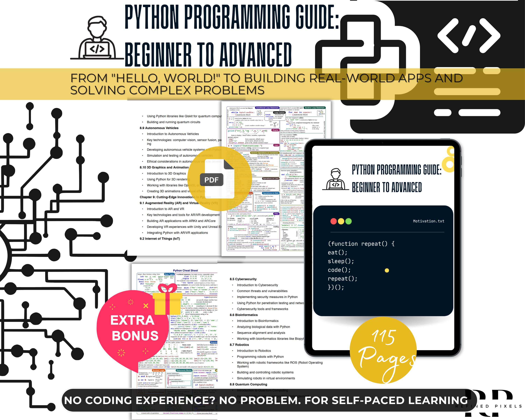Viewport: 525px width, 420px height.
Task: Toggle the green traffic-light dot in code window
Action: click(349, 221)
